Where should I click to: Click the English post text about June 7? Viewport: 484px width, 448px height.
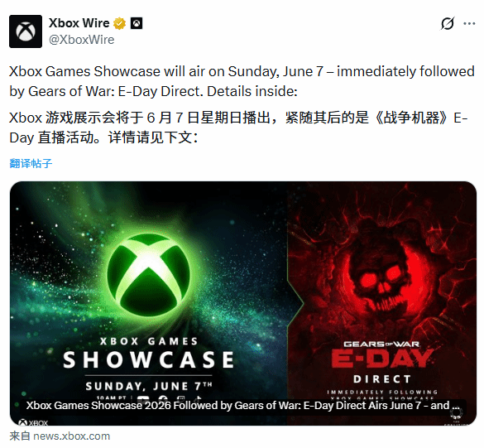click(x=242, y=81)
